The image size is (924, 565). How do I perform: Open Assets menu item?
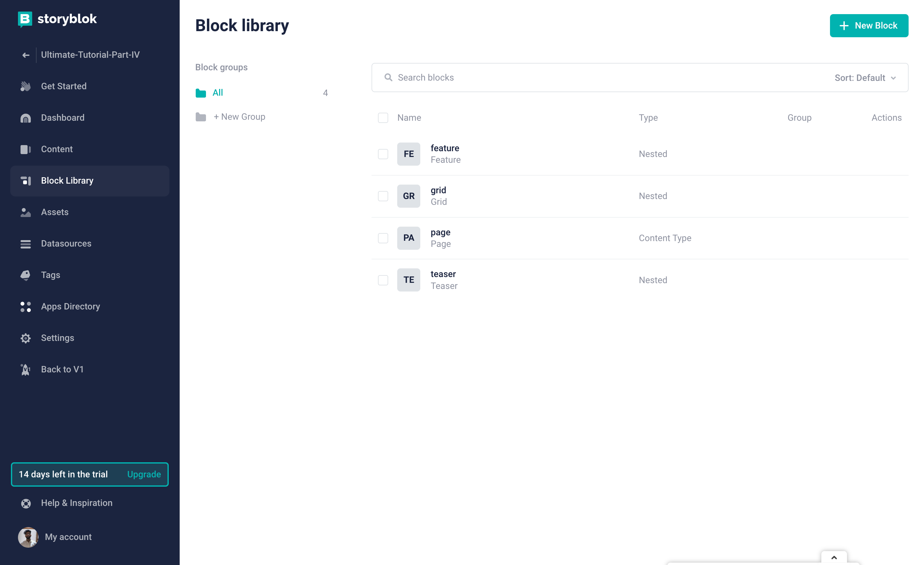click(x=90, y=212)
